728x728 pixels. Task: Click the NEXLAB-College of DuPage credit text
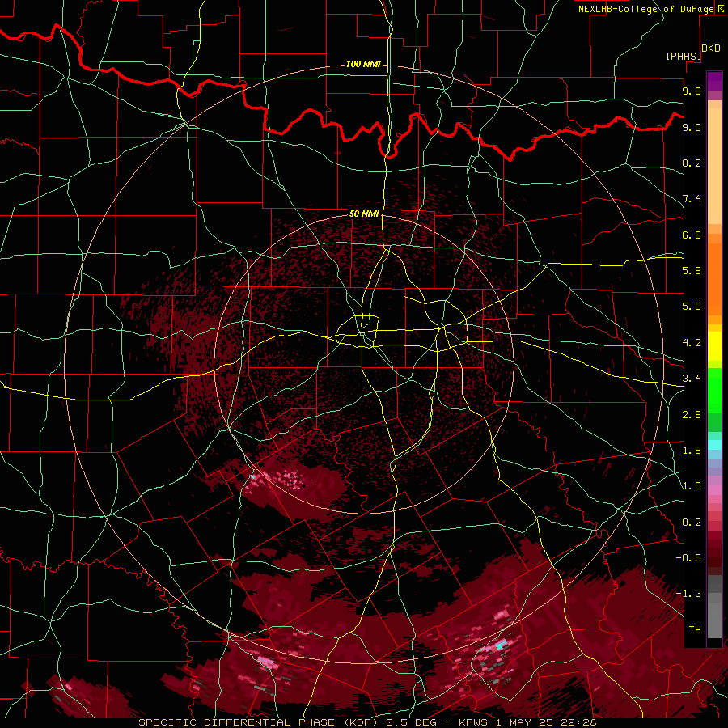pyautogui.click(x=645, y=9)
